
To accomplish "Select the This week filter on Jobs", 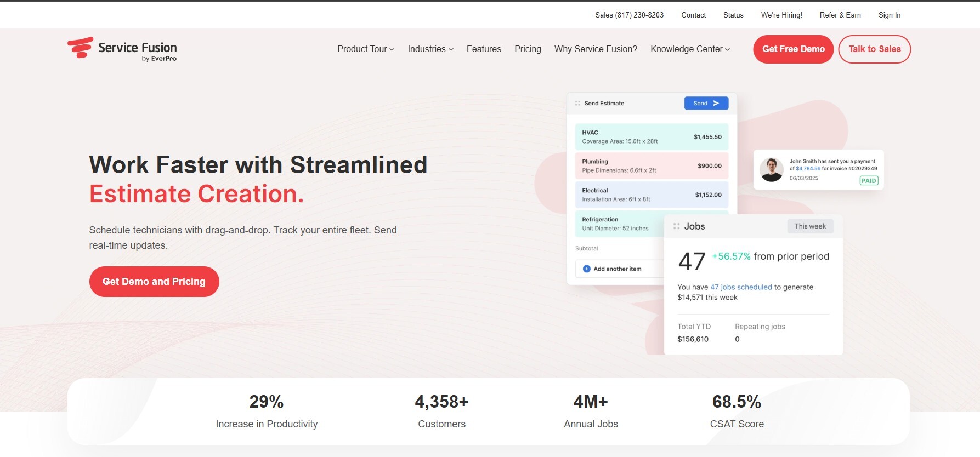I will (810, 226).
